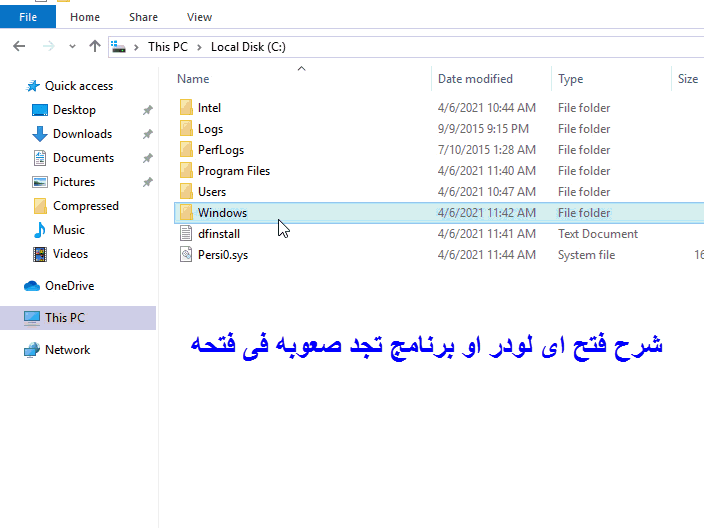Screen dimensions: 704x528
Task: Select the Windows folder icon
Action: (x=186, y=213)
